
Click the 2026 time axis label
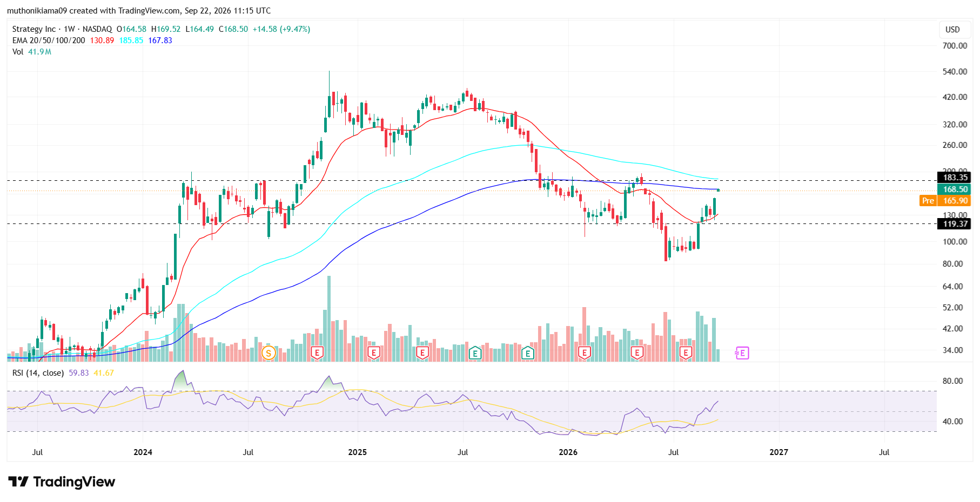tap(568, 452)
